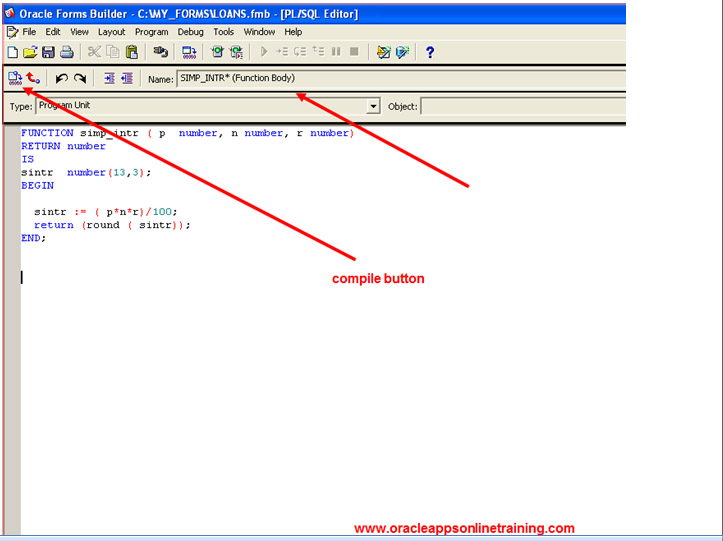Image resolution: width=723 pixels, height=541 pixels.
Task: Open the Tools menu
Action: coord(223,32)
